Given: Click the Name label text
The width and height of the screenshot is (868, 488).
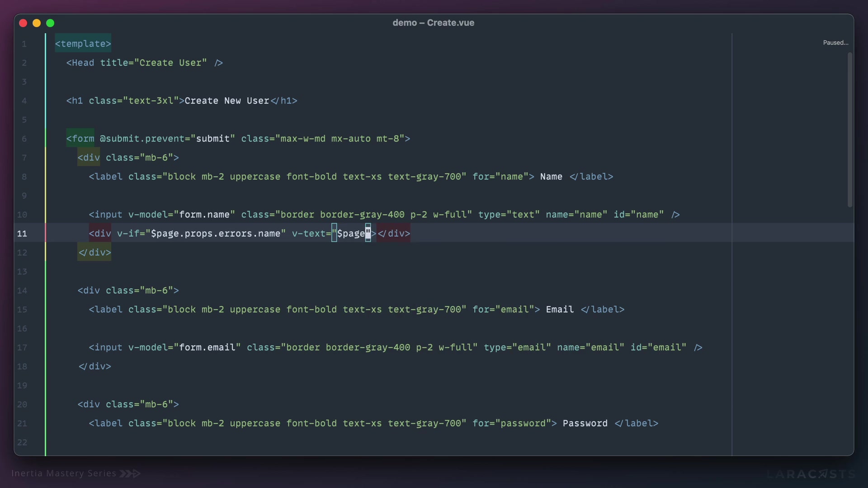Looking at the screenshot, I should click(x=552, y=177).
